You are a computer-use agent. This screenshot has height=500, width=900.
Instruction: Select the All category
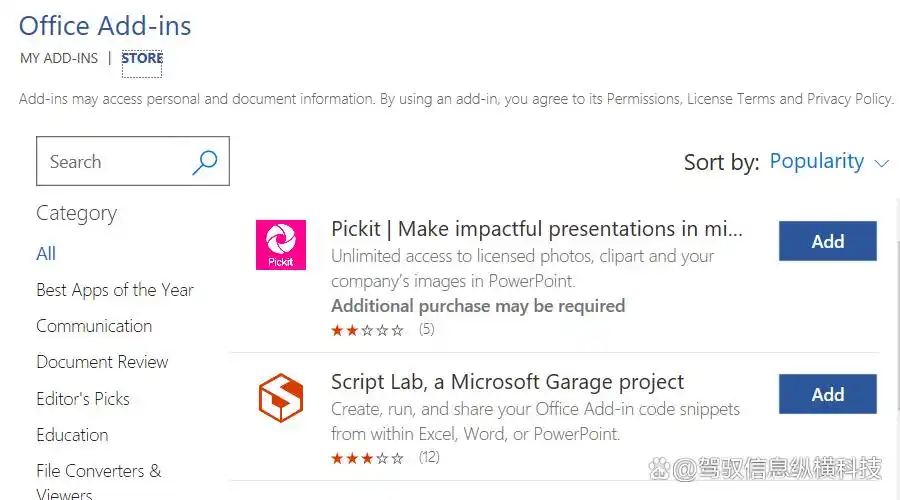(46, 254)
